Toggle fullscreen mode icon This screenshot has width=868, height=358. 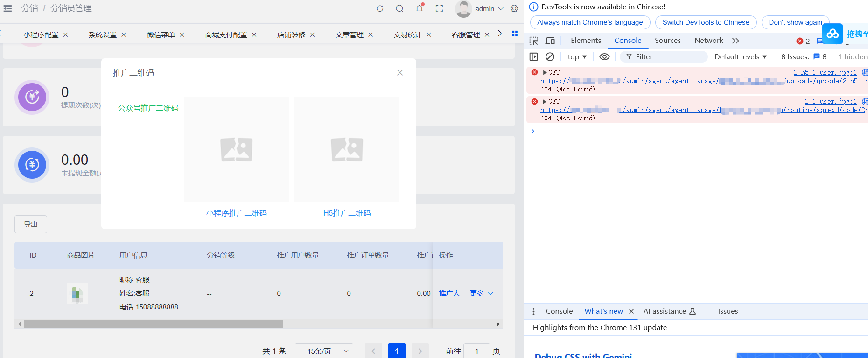[x=439, y=8]
